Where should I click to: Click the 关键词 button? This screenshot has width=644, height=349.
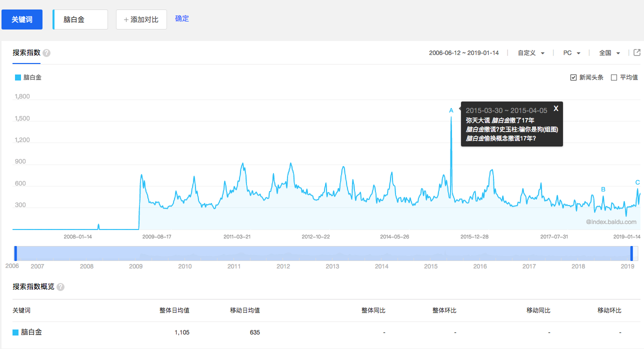(22, 19)
